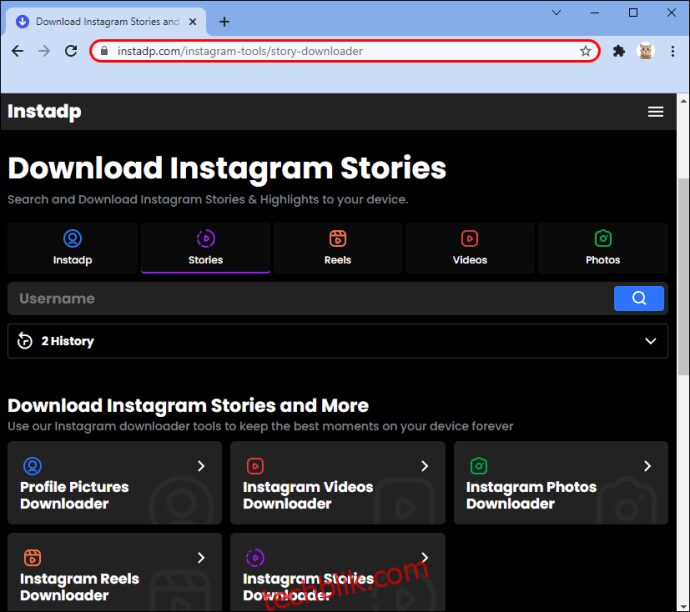Click the Instagram Photos Downloader arrow
The width and height of the screenshot is (690, 612).
point(647,466)
